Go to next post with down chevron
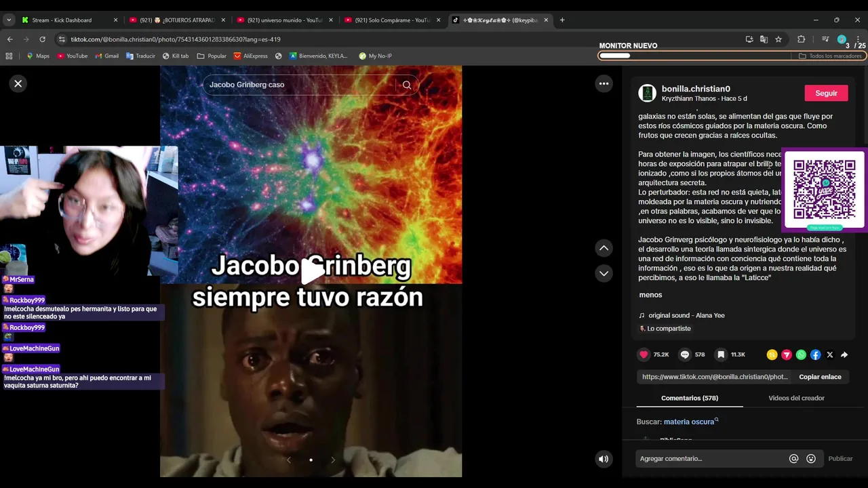868x488 pixels. point(604,273)
